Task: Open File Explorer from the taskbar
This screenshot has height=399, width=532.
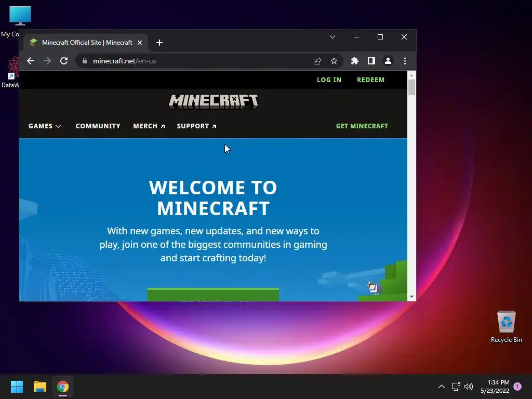Action: tap(39, 387)
